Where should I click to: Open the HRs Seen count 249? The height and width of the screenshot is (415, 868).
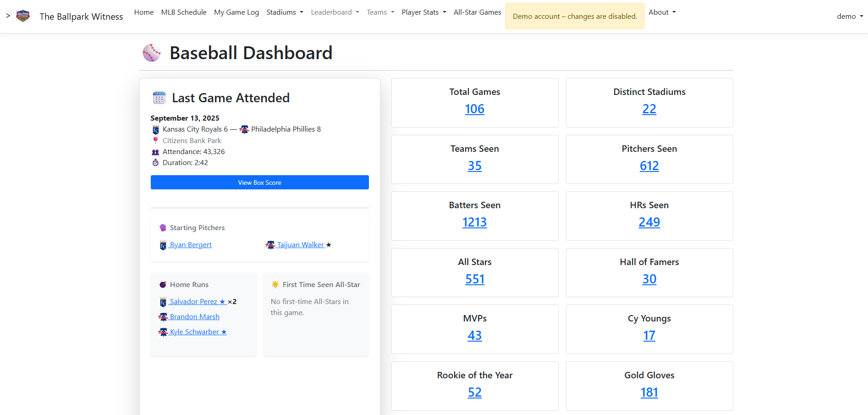pyautogui.click(x=649, y=222)
